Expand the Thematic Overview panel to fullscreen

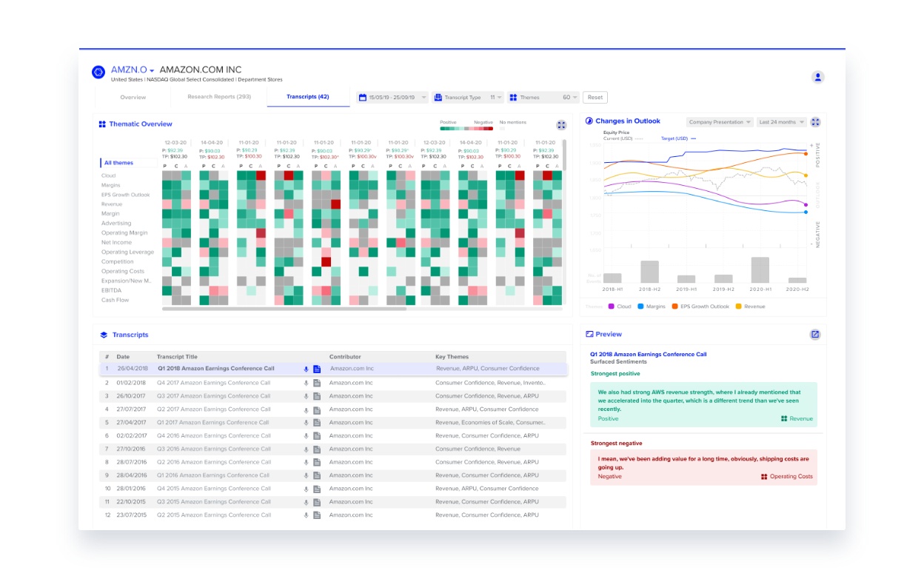point(562,125)
